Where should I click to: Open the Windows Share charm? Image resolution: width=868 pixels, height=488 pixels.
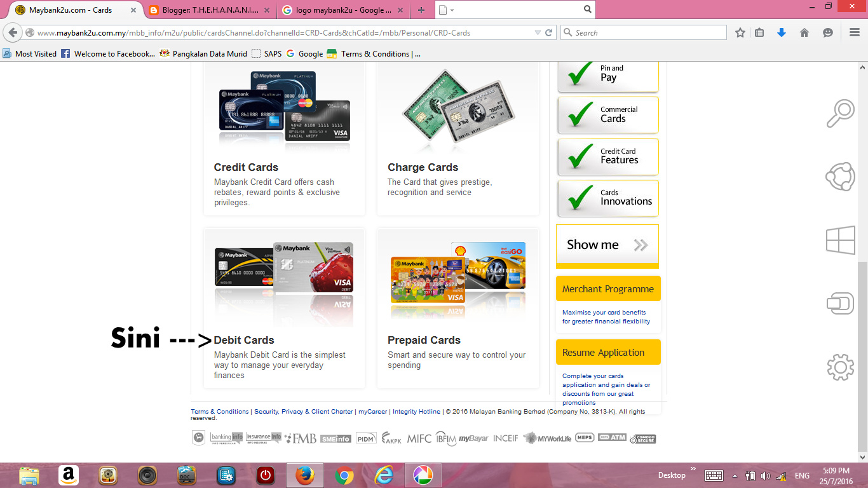point(840,177)
